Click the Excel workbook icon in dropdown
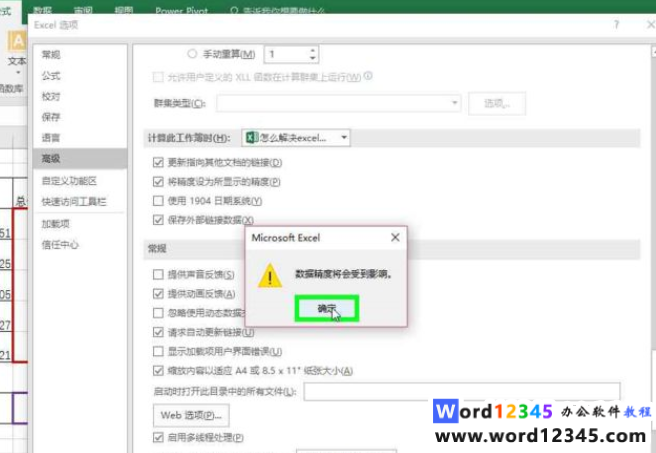 (251, 137)
